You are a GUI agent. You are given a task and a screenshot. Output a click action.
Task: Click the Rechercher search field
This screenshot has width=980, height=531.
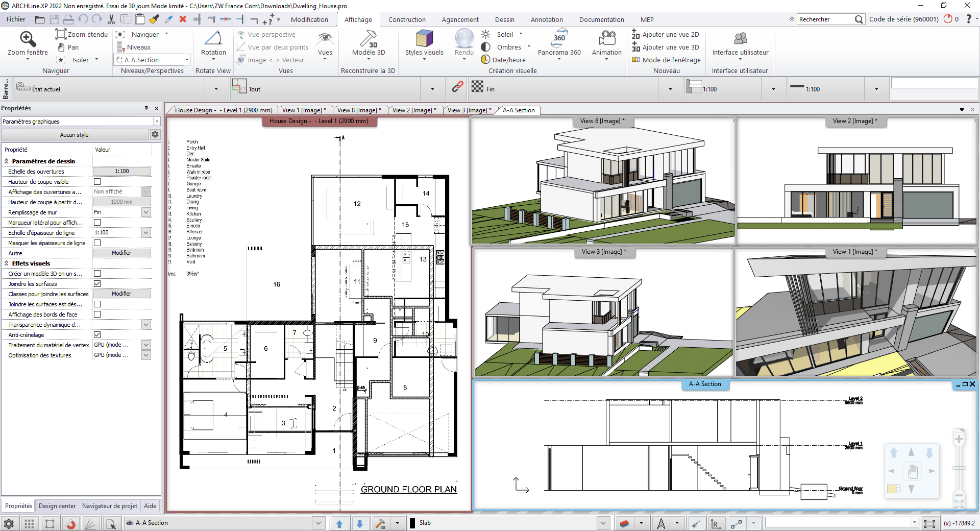pyautogui.click(x=826, y=19)
